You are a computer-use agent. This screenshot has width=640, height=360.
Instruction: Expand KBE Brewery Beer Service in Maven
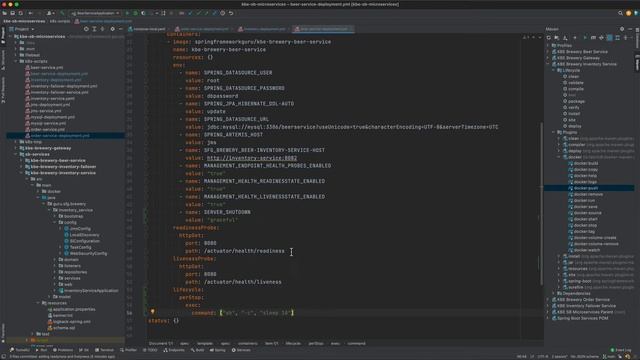[548, 52]
